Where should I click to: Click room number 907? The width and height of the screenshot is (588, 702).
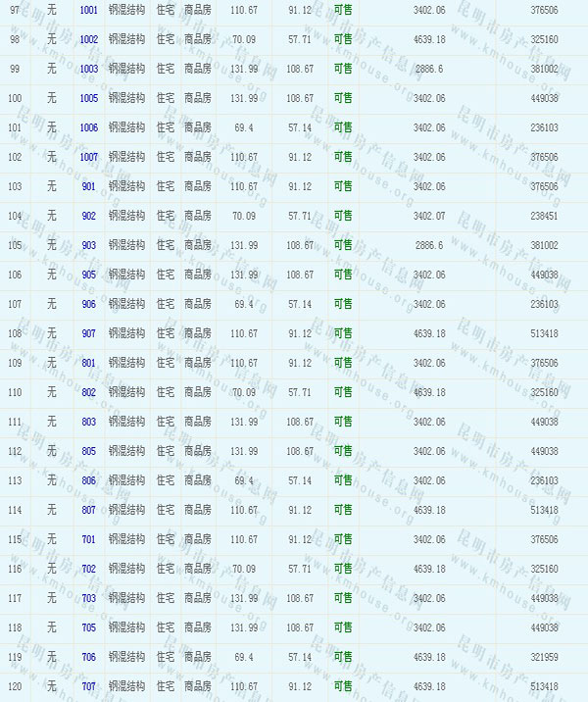coord(88,333)
